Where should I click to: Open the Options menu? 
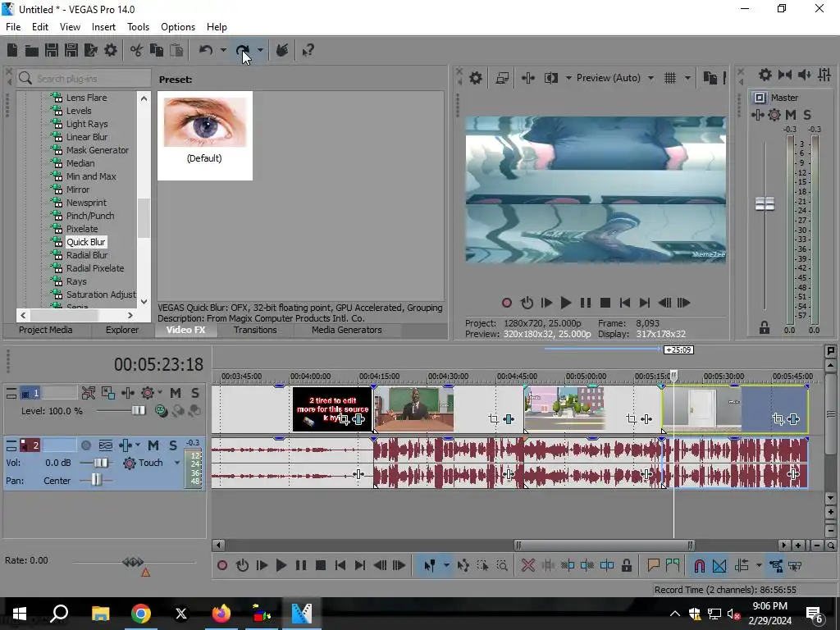pos(178,27)
